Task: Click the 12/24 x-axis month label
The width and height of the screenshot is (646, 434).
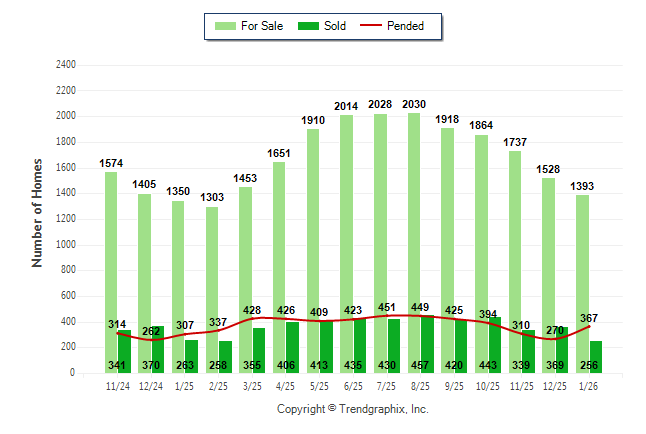Action: pyautogui.click(x=152, y=386)
